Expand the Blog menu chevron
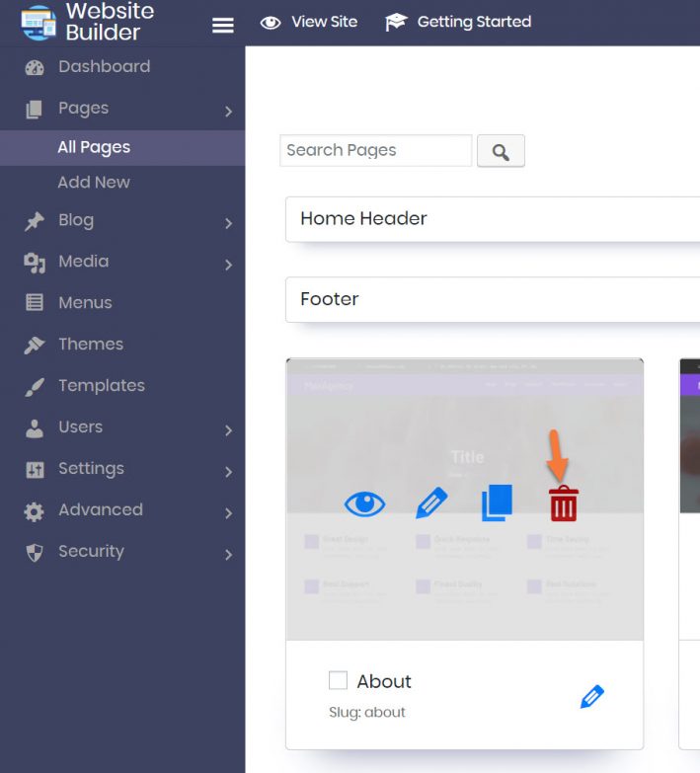The image size is (700, 773). click(228, 223)
